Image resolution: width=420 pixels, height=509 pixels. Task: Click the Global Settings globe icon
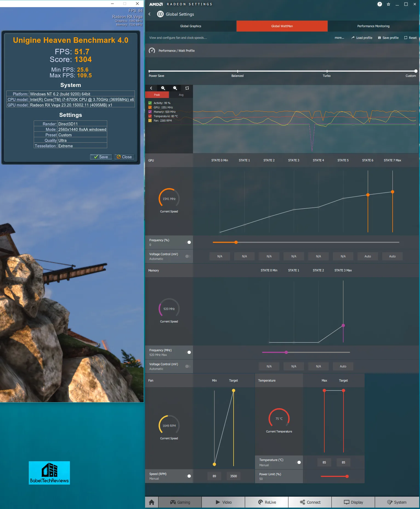pyautogui.click(x=160, y=14)
